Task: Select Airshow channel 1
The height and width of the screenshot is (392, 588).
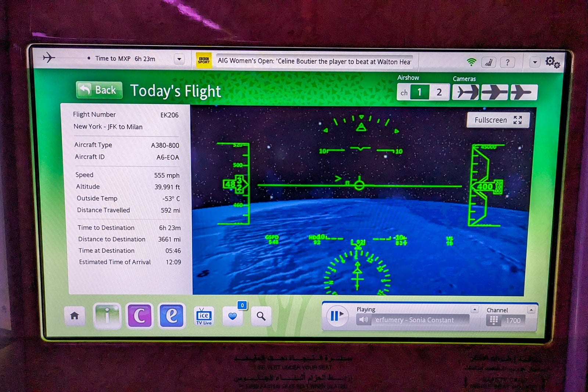Action: click(x=419, y=92)
